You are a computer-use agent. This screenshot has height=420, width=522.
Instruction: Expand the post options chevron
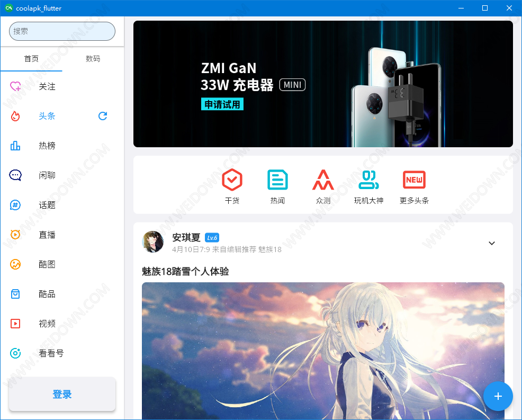pos(491,243)
